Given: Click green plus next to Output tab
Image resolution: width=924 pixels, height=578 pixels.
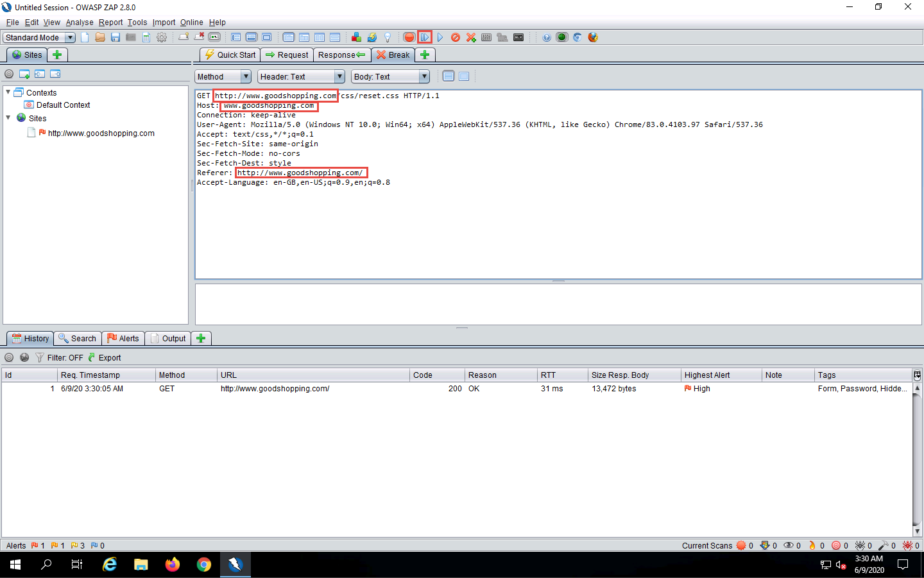Looking at the screenshot, I should 201,339.
